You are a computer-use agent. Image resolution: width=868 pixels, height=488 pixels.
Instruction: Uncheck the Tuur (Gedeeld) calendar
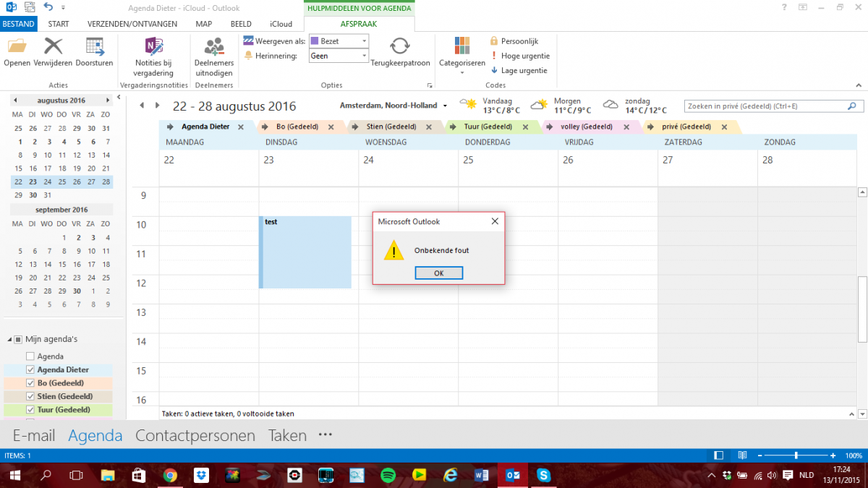coord(30,410)
